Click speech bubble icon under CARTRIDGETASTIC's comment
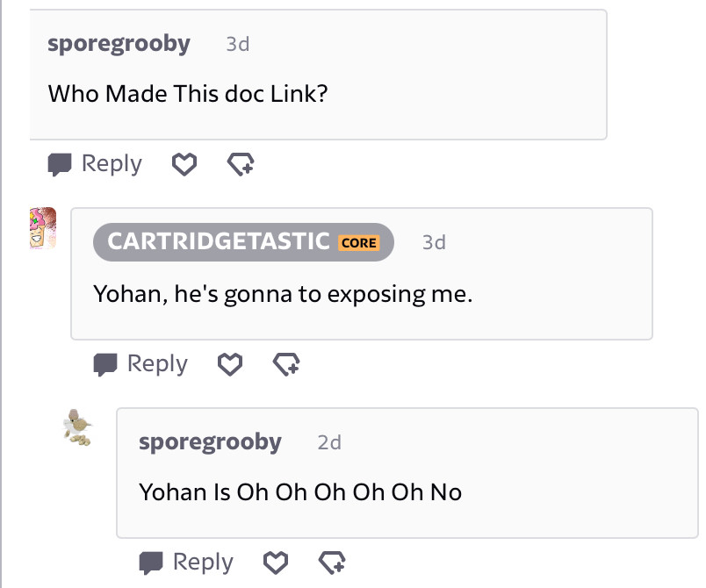Image resolution: width=706 pixels, height=588 pixels. (104, 364)
